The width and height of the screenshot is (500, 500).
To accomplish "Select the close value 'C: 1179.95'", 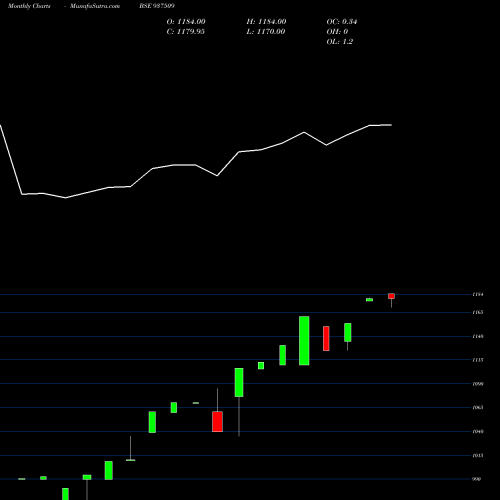I will click(186, 32).
